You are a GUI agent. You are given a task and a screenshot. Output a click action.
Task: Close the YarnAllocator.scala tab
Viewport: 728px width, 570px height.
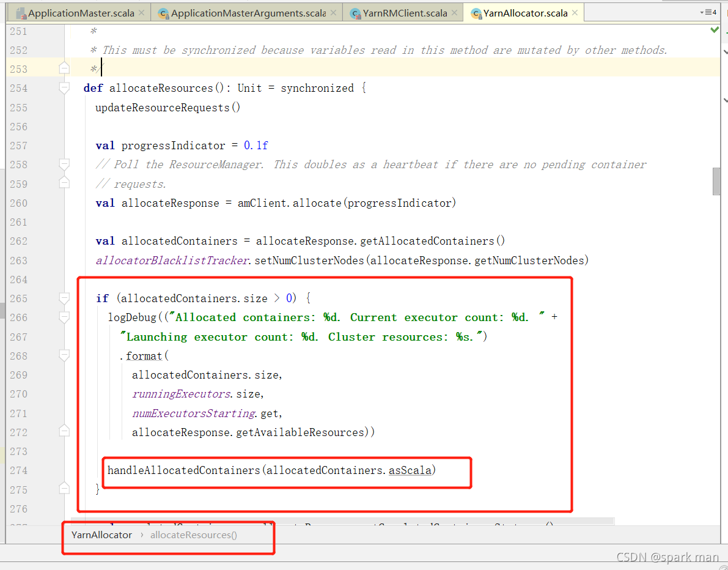click(575, 13)
